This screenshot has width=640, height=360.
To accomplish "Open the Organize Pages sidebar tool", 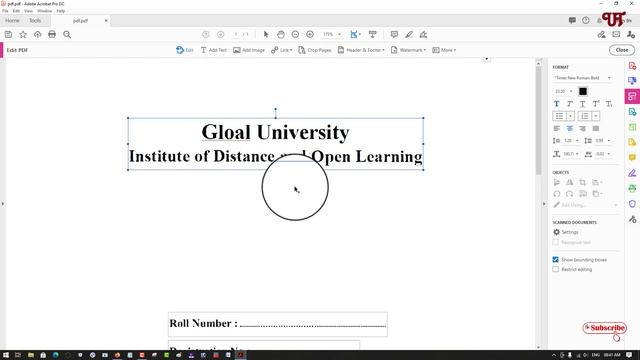I will (632, 127).
